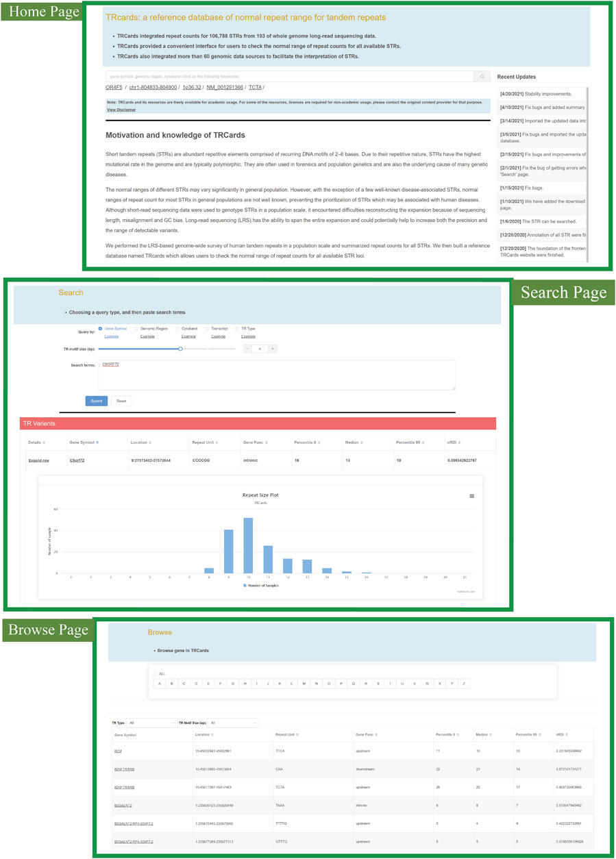This screenshot has width=616, height=859.
Task: Browse genes starting with letter M
Action: (x=305, y=684)
